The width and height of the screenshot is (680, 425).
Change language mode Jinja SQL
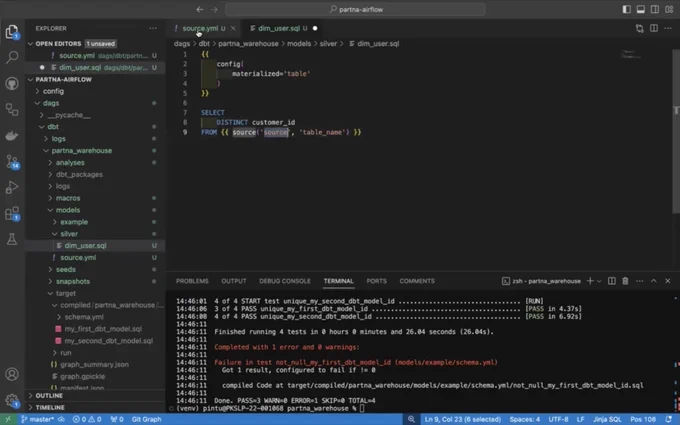pyautogui.click(x=607, y=419)
